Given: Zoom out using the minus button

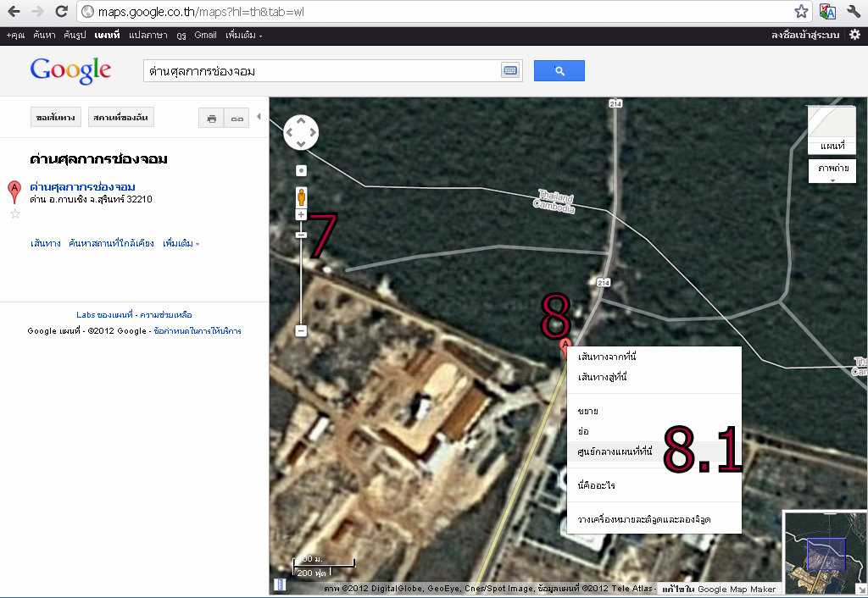Looking at the screenshot, I should (x=301, y=331).
